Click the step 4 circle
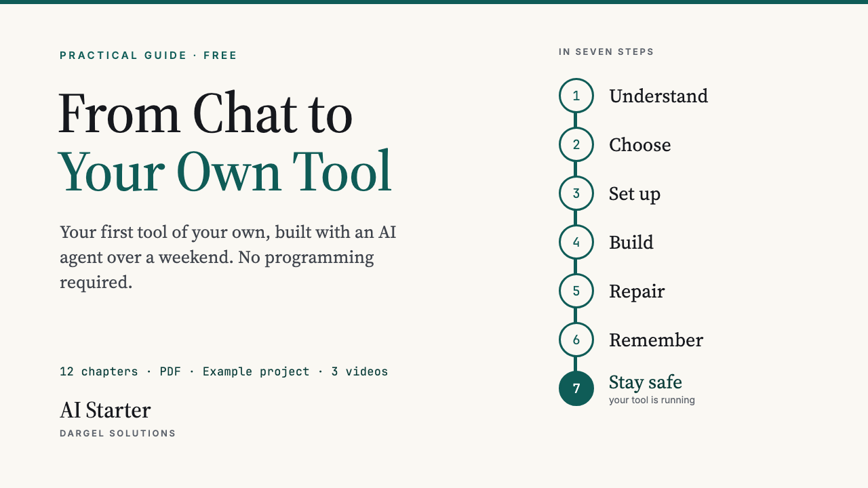868x488 pixels. click(x=576, y=242)
